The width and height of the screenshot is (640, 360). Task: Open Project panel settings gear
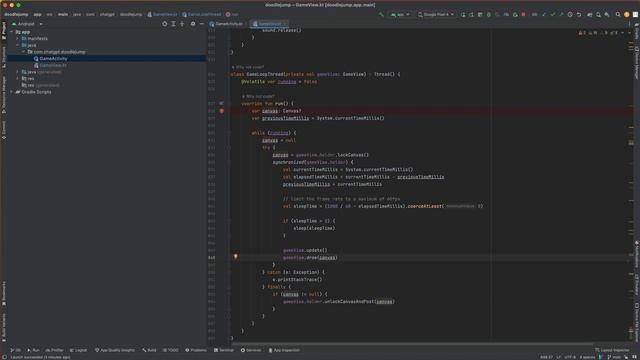click(x=193, y=24)
